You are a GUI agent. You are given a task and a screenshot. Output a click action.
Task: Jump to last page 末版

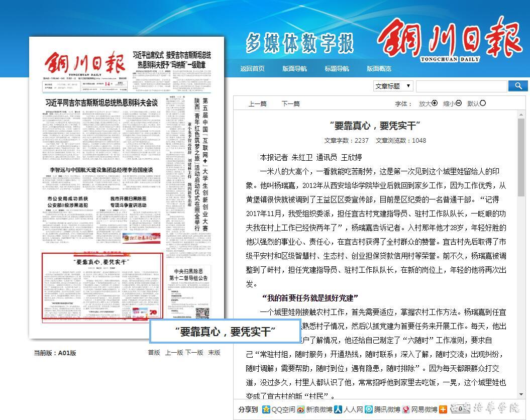tap(215, 353)
